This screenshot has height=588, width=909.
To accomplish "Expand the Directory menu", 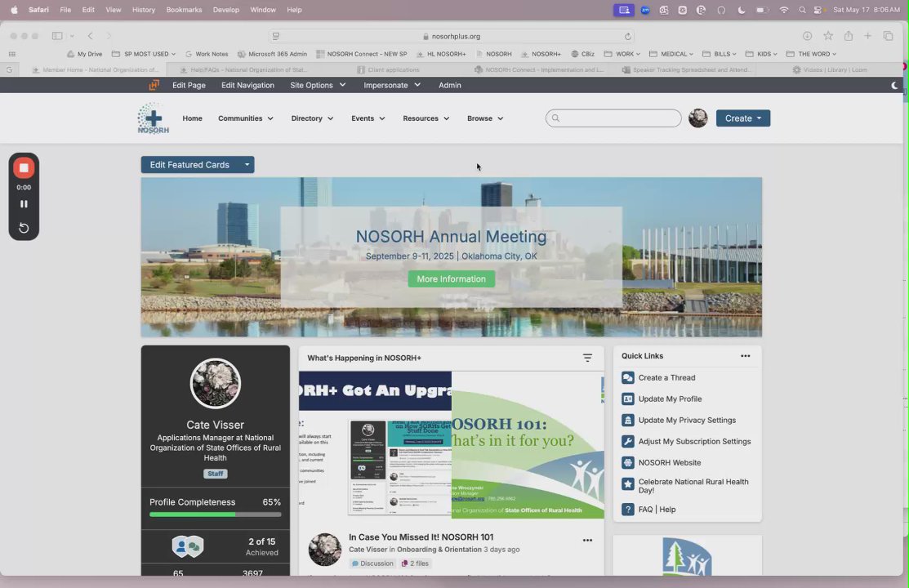I will click(x=313, y=118).
